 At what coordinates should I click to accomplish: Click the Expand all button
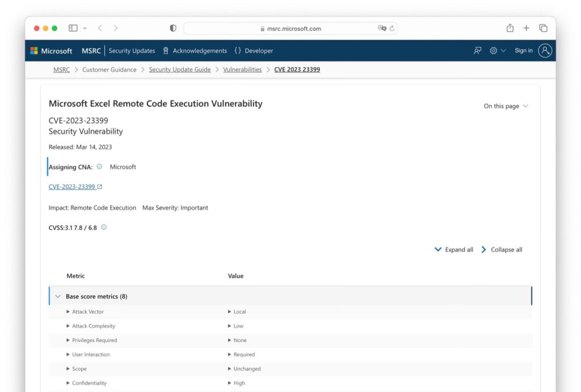point(453,249)
